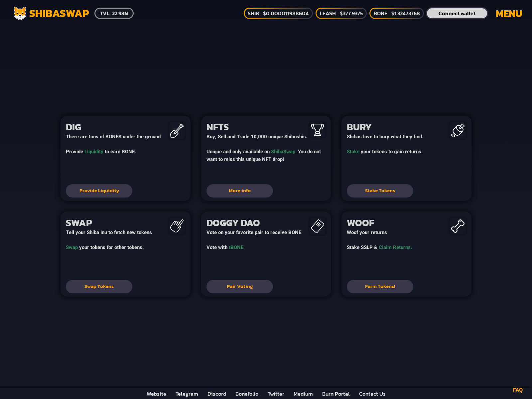Open the FAQ link

(x=518, y=390)
